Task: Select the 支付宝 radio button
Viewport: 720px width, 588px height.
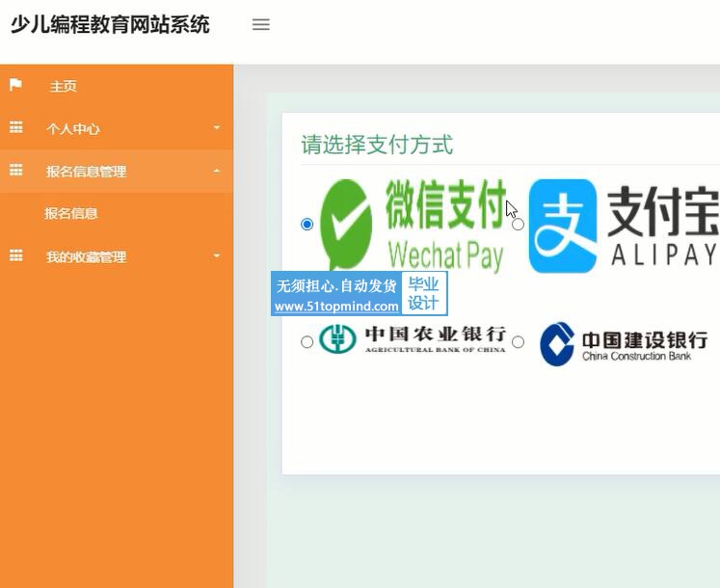Action: coord(518,225)
